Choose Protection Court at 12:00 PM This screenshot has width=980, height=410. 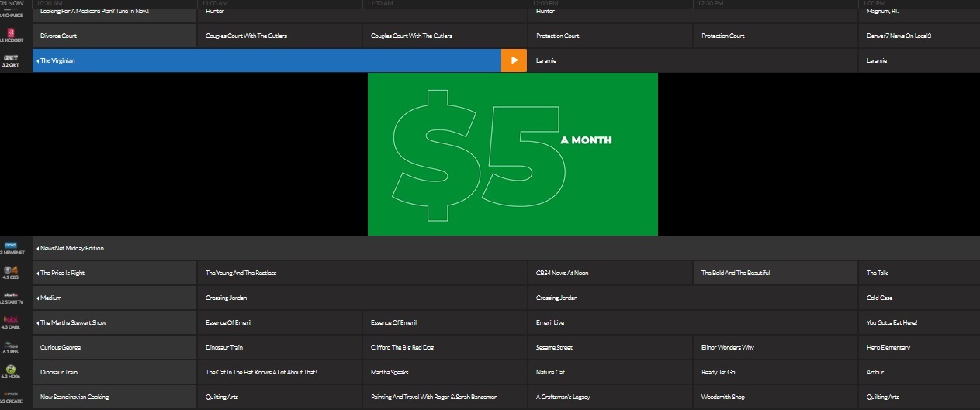610,36
